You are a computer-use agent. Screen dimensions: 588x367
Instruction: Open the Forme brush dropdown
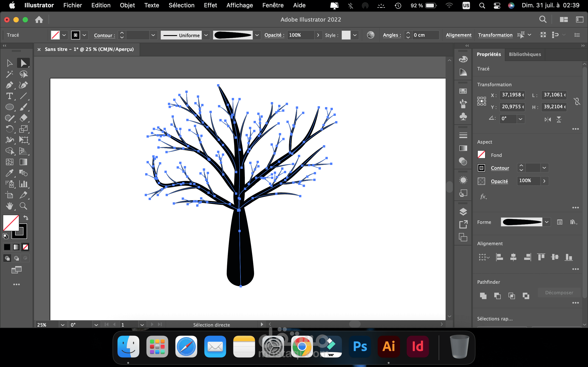click(x=547, y=222)
